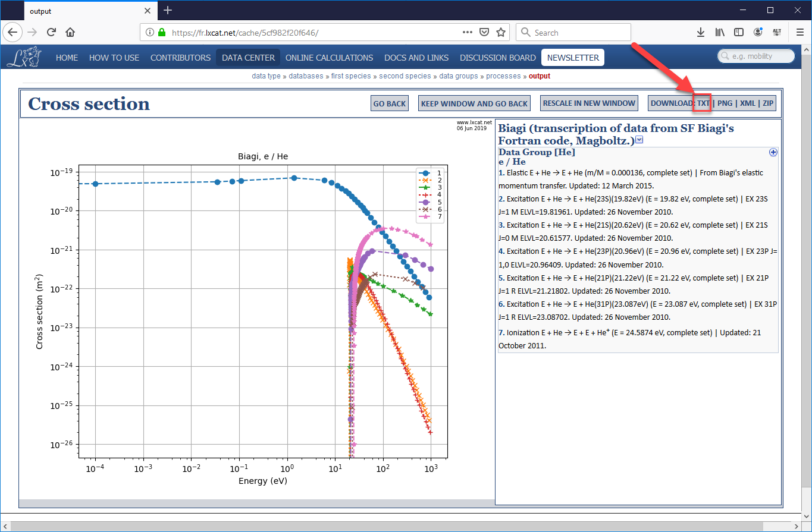
Task: Click the green padlock security icon
Action: point(161,33)
